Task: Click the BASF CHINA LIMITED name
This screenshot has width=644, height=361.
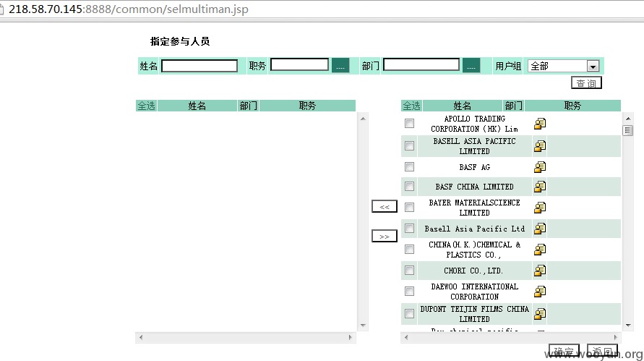Action: pyautogui.click(x=474, y=187)
